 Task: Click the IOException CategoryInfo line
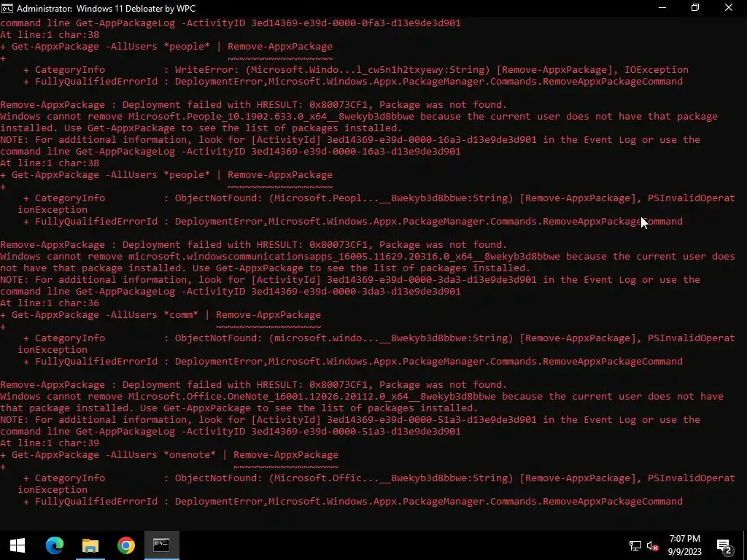click(355, 69)
